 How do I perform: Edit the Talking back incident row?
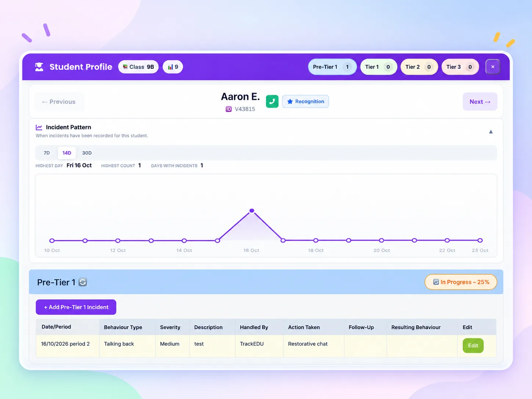point(473,346)
